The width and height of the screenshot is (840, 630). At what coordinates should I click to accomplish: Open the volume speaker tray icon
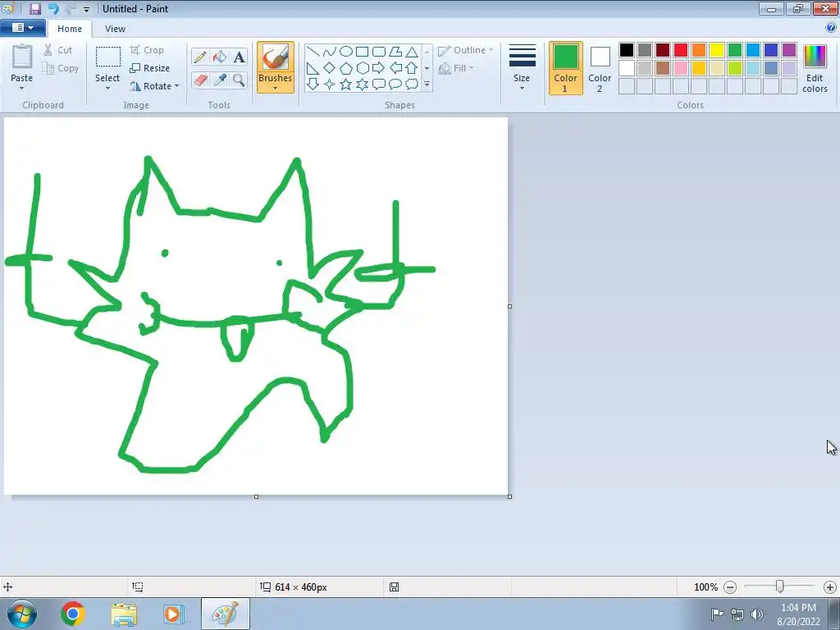coord(757,614)
